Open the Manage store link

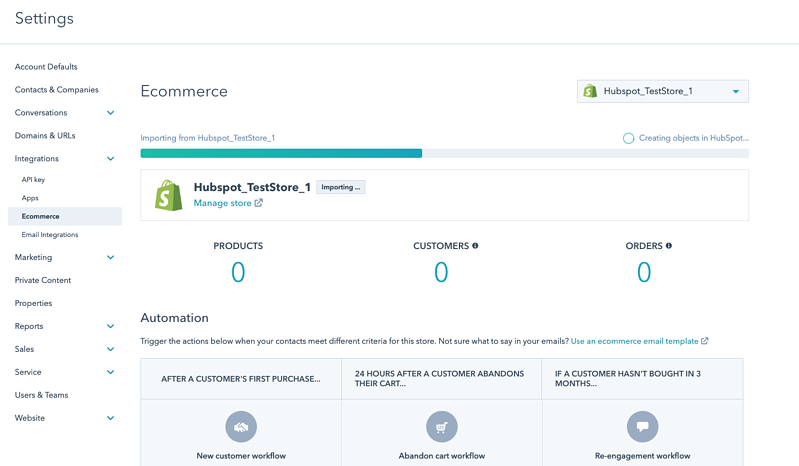(222, 203)
